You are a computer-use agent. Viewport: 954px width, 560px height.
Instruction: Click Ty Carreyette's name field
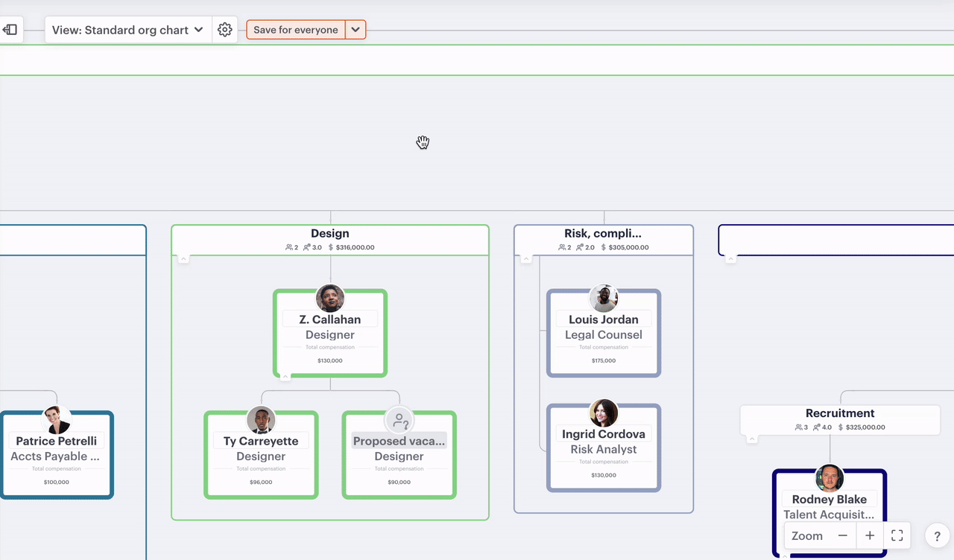pyautogui.click(x=261, y=441)
